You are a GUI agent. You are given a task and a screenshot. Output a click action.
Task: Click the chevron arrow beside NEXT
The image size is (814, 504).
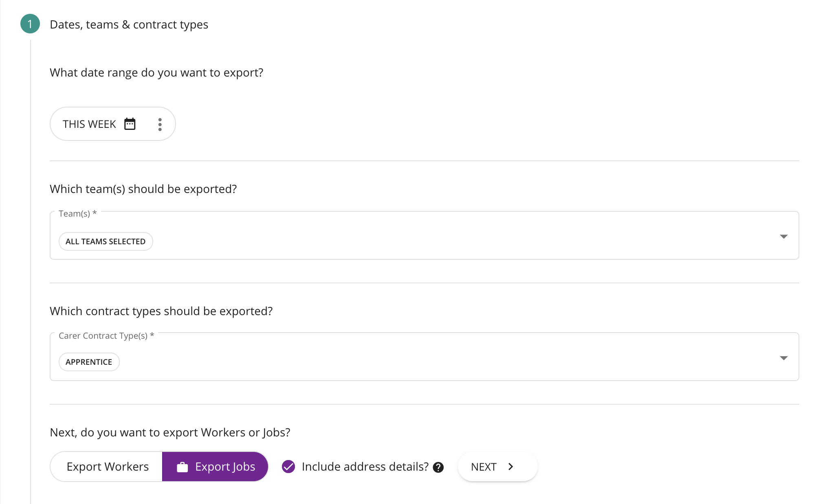point(510,467)
